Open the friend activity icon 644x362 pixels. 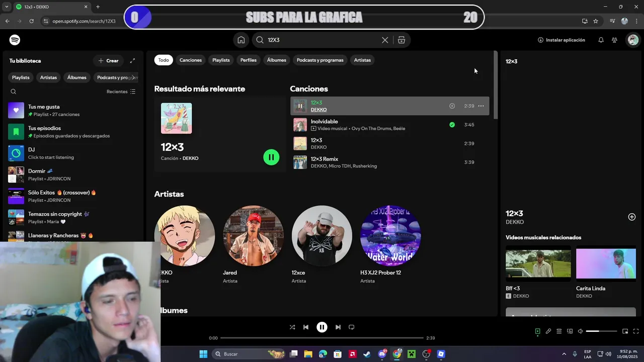614,40
